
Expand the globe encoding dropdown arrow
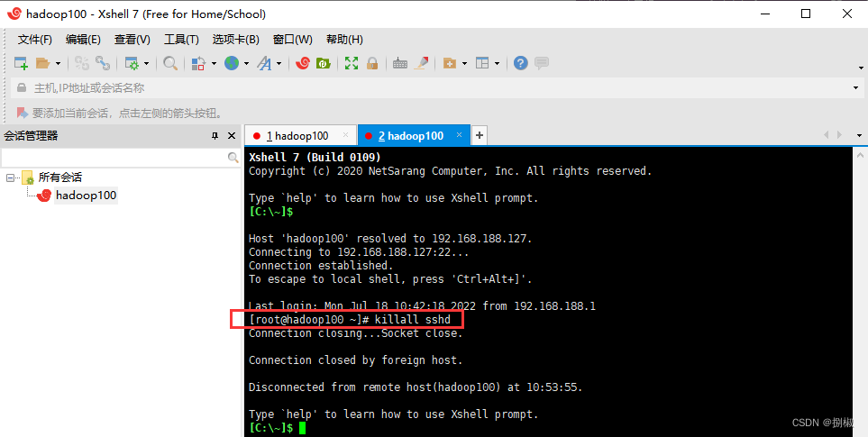tap(246, 64)
